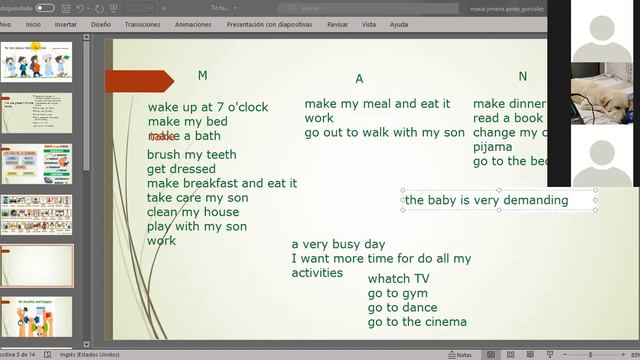
Task: Open the Insertar ribbon tab
Action: point(66,24)
